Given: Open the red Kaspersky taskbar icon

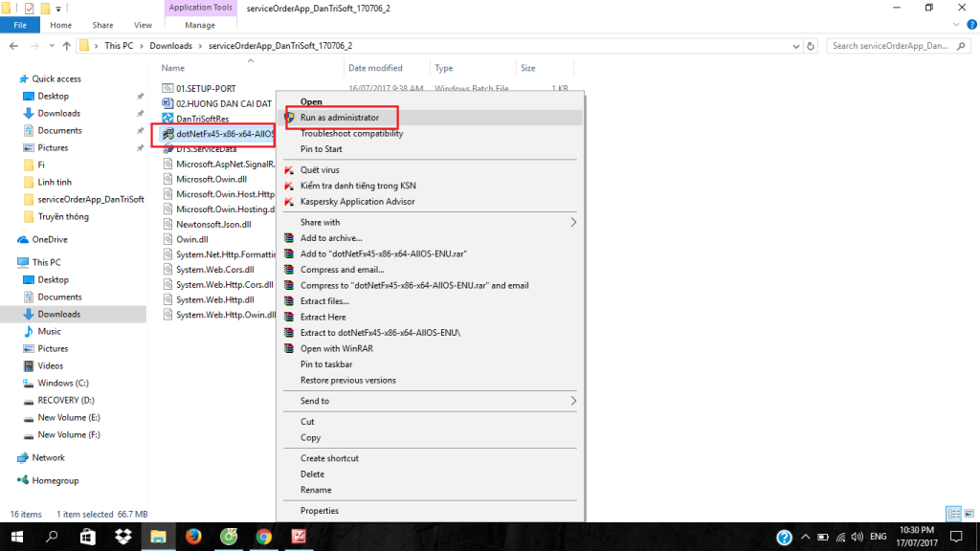Looking at the screenshot, I should [x=299, y=537].
